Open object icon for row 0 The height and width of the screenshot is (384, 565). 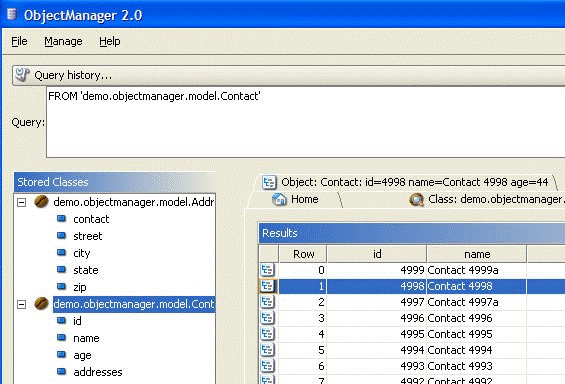pyautogui.click(x=267, y=270)
